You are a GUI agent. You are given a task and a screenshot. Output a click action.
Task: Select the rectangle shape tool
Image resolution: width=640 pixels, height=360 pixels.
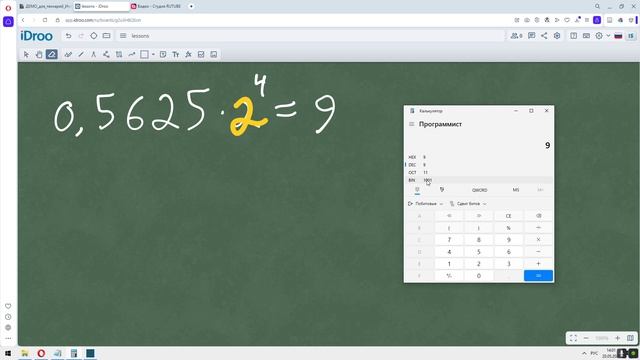point(144,54)
